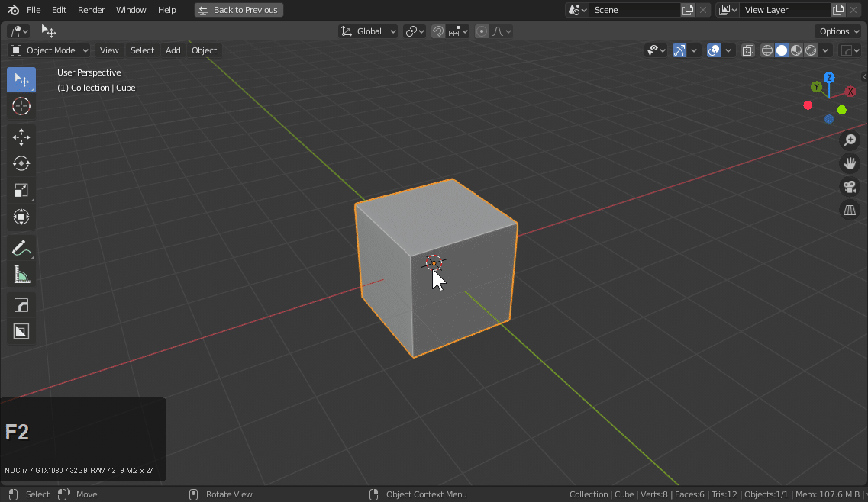Click the Scene name field
This screenshot has height=502, width=868.
coord(634,10)
